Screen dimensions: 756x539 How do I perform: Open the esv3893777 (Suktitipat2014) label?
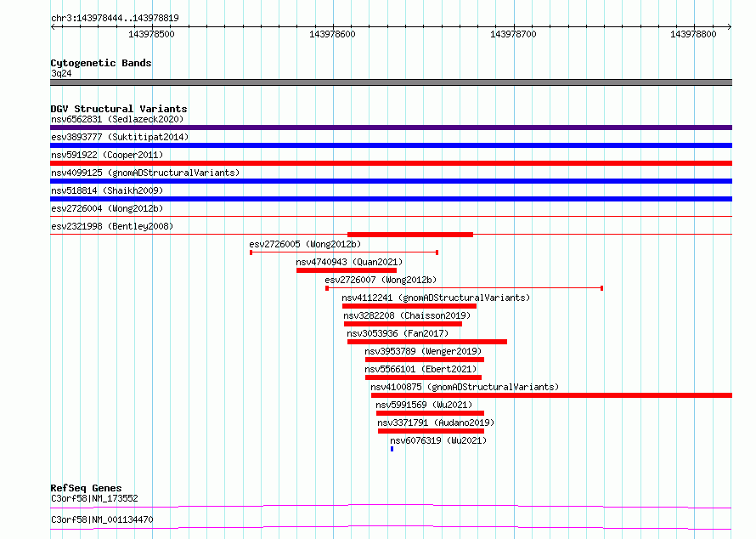click(120, 137)
